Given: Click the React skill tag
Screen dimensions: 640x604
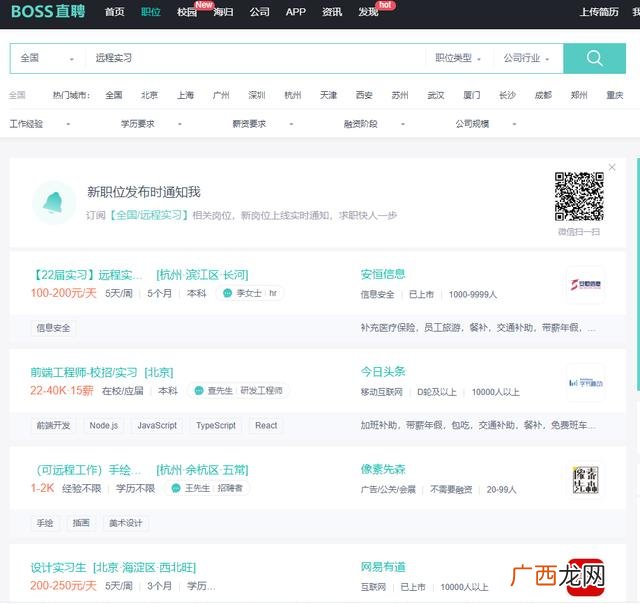Looking at the screenshot, I should [x=266, y=425].
